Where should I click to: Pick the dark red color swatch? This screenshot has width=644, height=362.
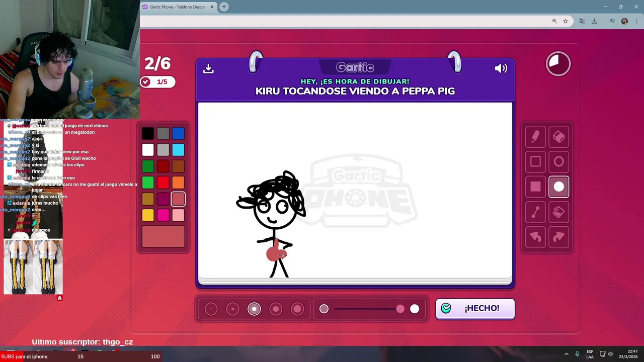[163, 166]
